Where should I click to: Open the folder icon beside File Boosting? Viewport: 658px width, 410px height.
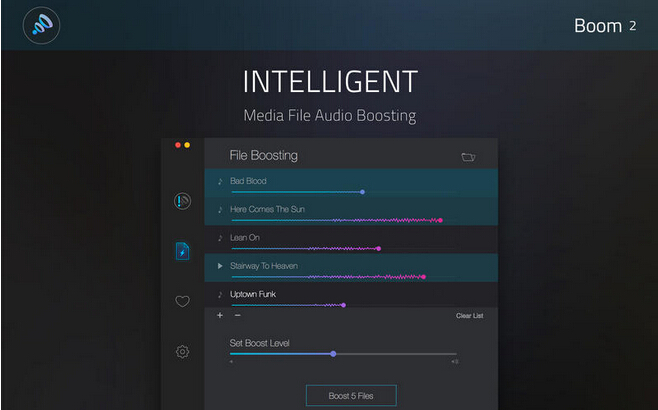point(468,157)
